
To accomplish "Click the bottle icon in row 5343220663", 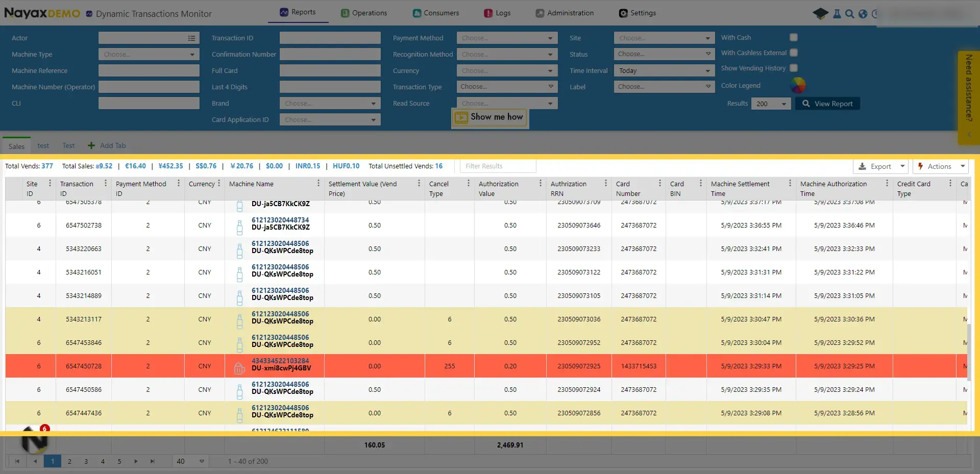I will (239, 250).
